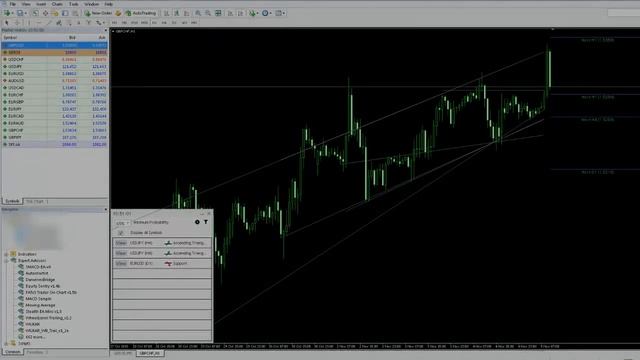Viewport: 640px width, 360px height.
Task: Open the Minimum Probability percentage dropdown
Action: click(122, 223)
